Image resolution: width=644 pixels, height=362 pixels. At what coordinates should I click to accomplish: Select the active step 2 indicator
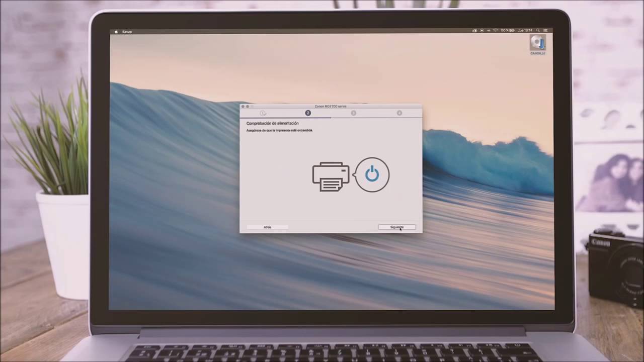pos(308,113)
